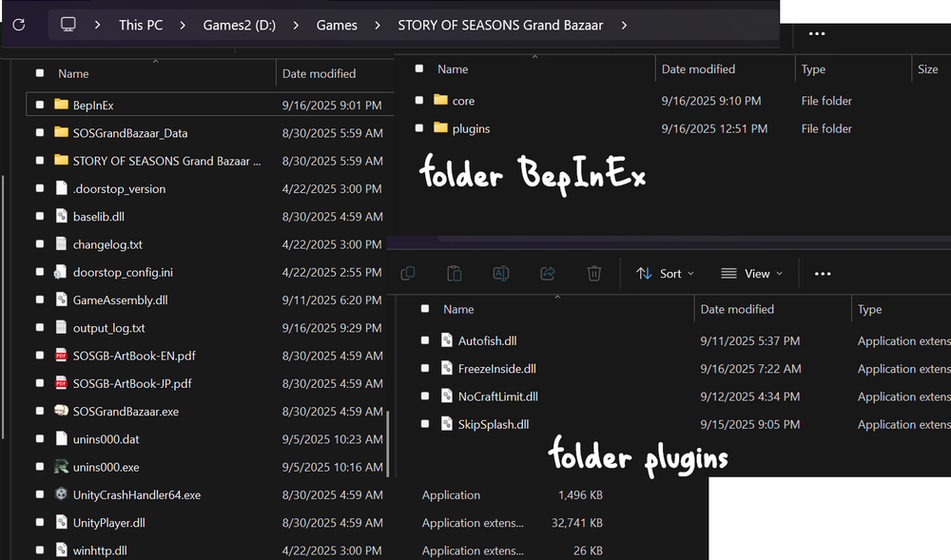Viewport: 951px width, 560px height.
Task: Go to Games2 (D:) in breadcrumb
Action: click(x=239, y=26)
